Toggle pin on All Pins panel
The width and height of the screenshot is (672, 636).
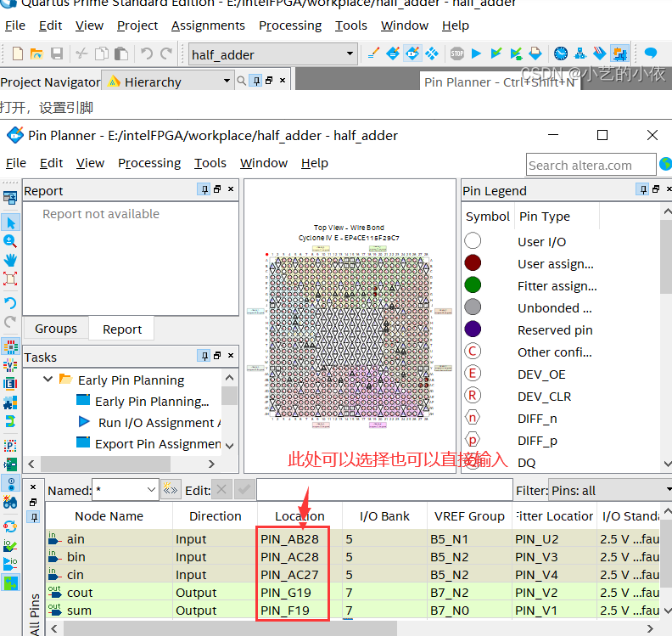coord(34,517)
